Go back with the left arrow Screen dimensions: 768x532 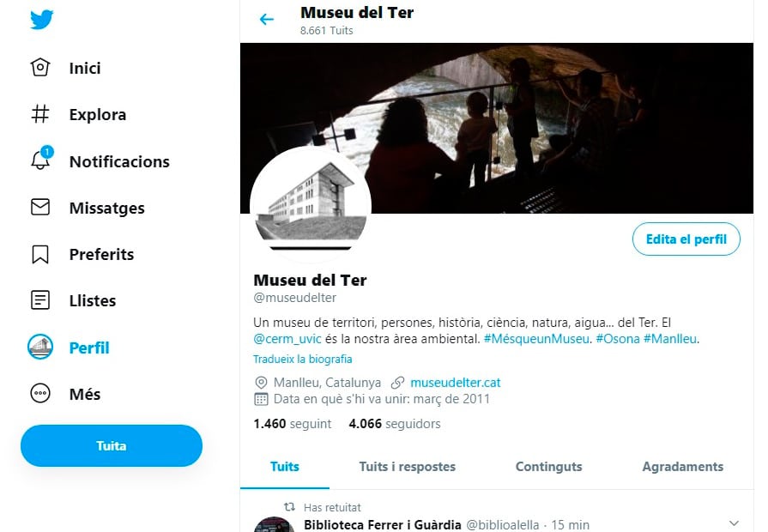coord(267,20)
